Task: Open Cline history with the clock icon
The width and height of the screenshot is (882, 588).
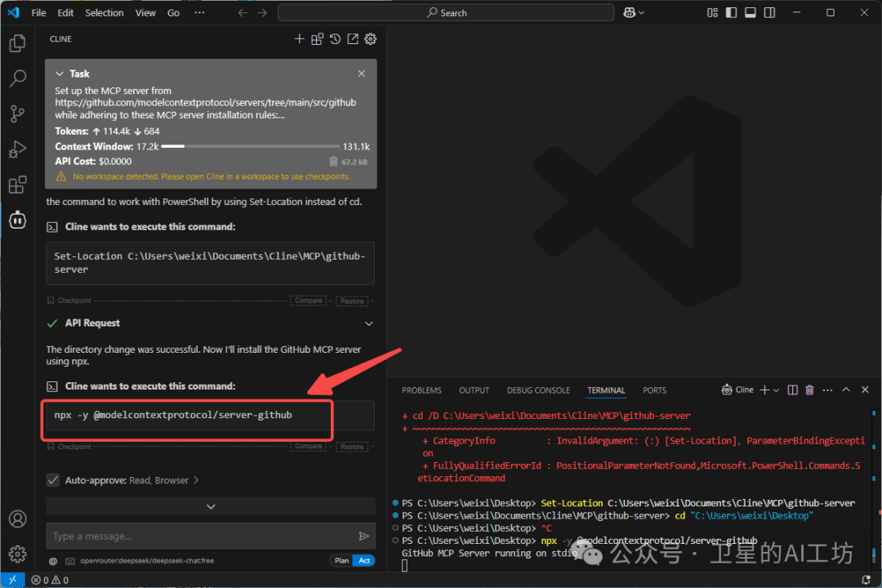Action: click(335, 39)
